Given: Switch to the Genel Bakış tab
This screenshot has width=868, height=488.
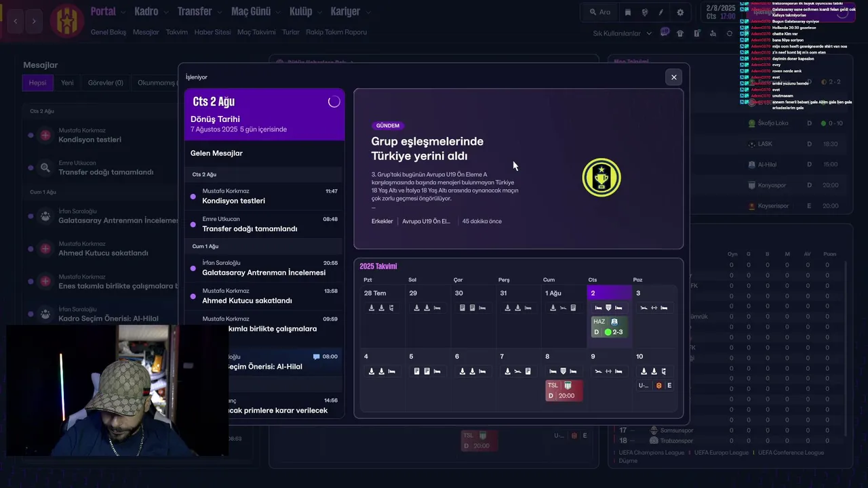Looking at the screenshot, I should click(108, 32).
